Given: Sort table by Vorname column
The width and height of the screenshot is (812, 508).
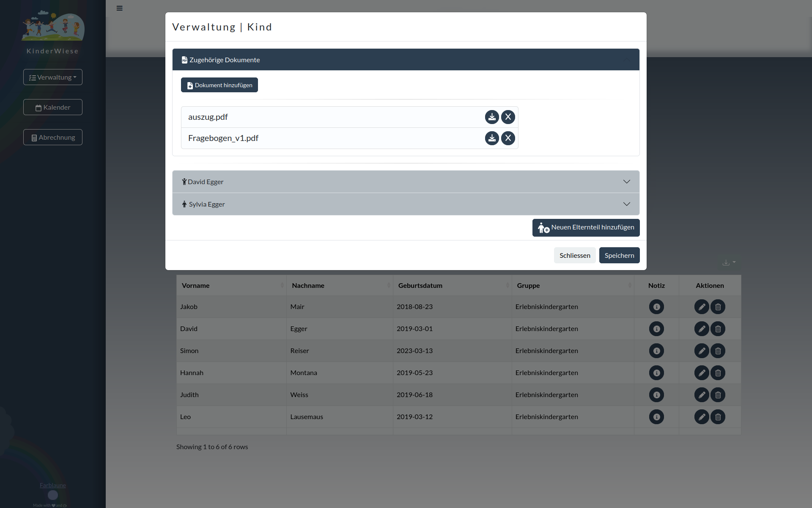Looking at the screenshot, I should pyautogui.click(x=231, y=285).
